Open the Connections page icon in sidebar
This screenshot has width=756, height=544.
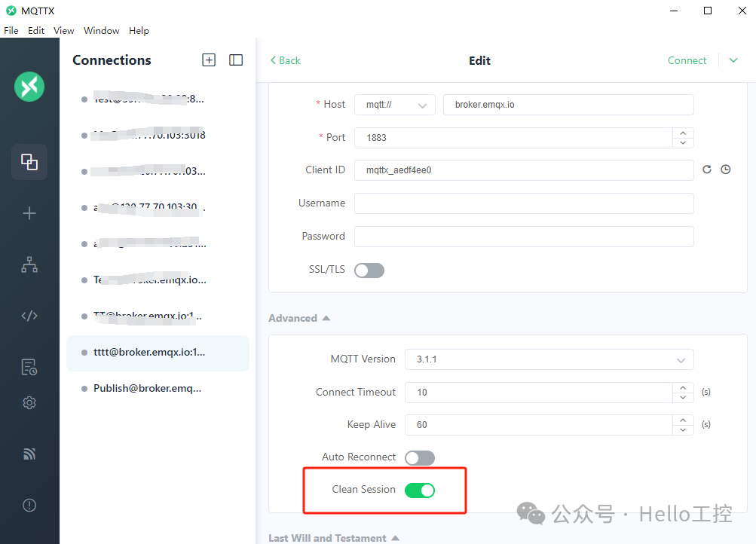(29, 162)
